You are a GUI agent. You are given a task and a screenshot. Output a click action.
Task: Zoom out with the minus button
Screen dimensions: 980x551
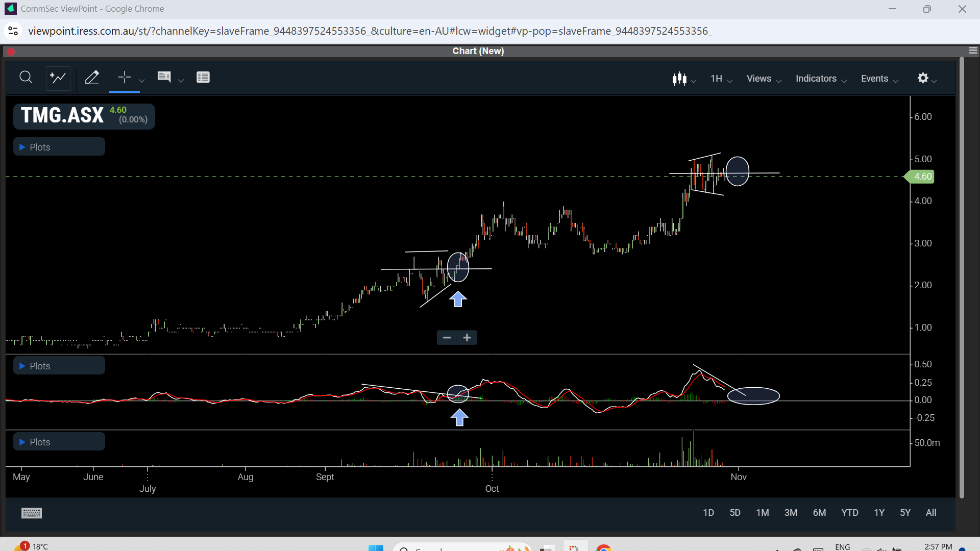click(447, 338)
